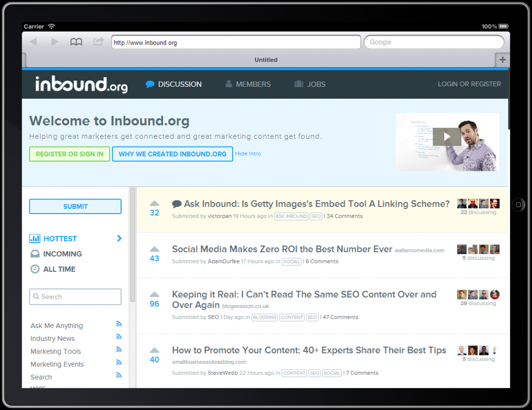Click the 34 Comments link
The image size is (532, 410).
(344, 216)
